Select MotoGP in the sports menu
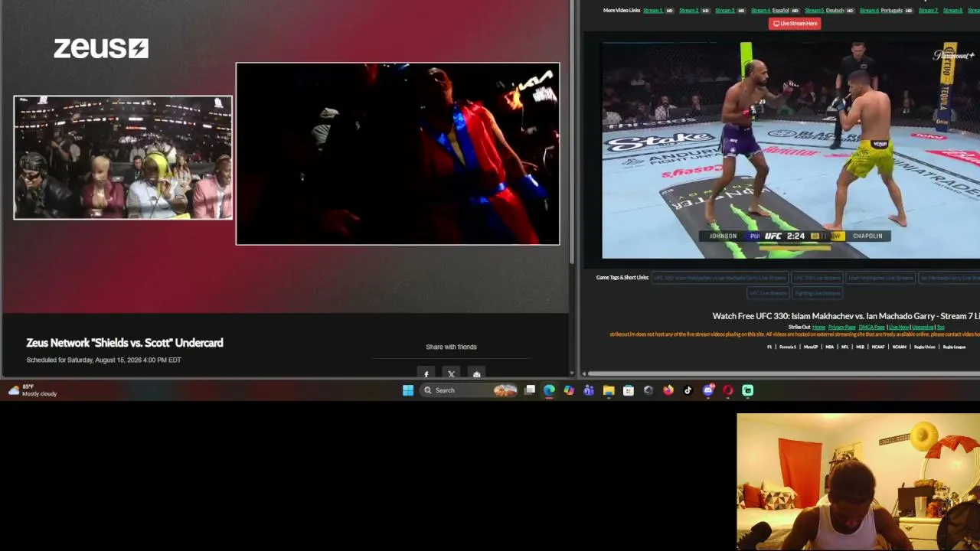Screen dimensions: 980x551 811,347
